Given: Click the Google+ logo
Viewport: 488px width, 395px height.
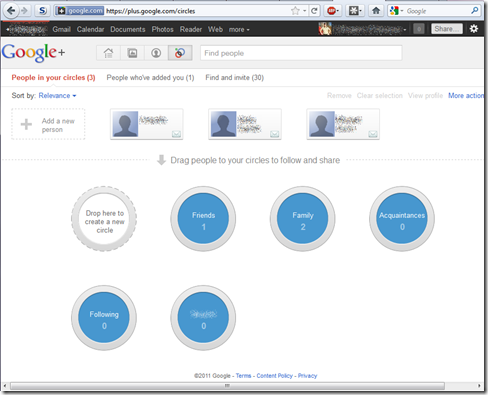Looking at the screenshot, I should (x=33, y=53).
